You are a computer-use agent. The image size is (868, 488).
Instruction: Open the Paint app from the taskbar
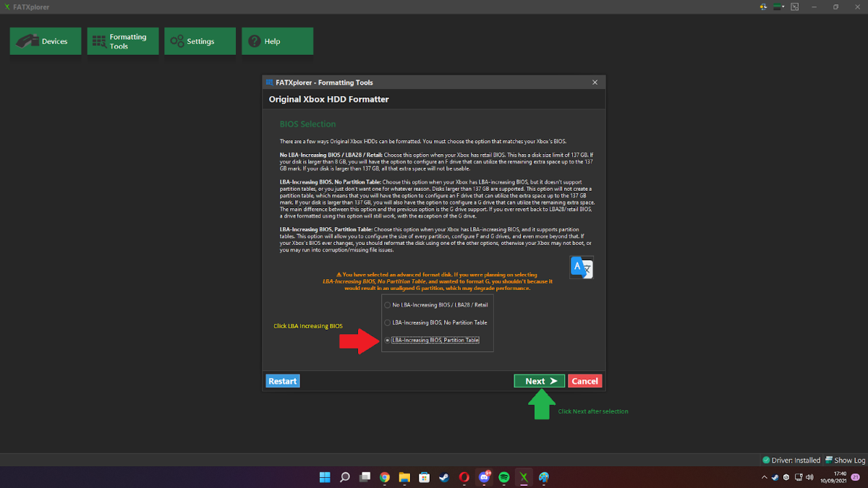click(x=544, y=477)
